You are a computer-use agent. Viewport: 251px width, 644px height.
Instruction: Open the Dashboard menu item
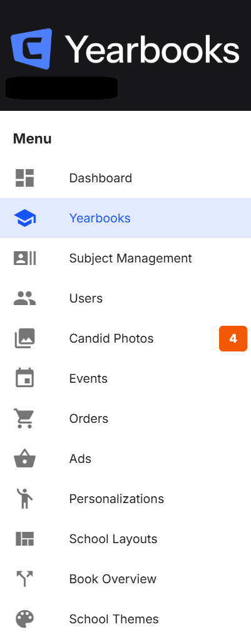[125, 178]
